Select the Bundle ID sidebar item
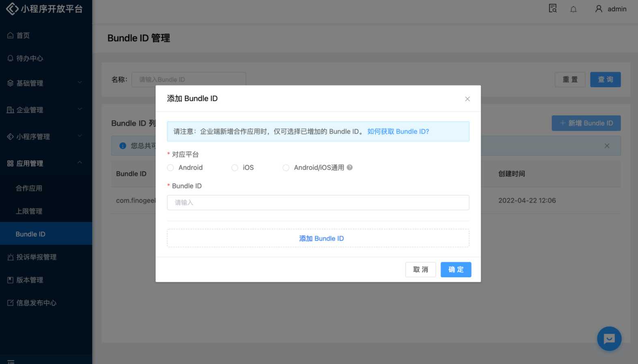638x364 pixels. 46,233
